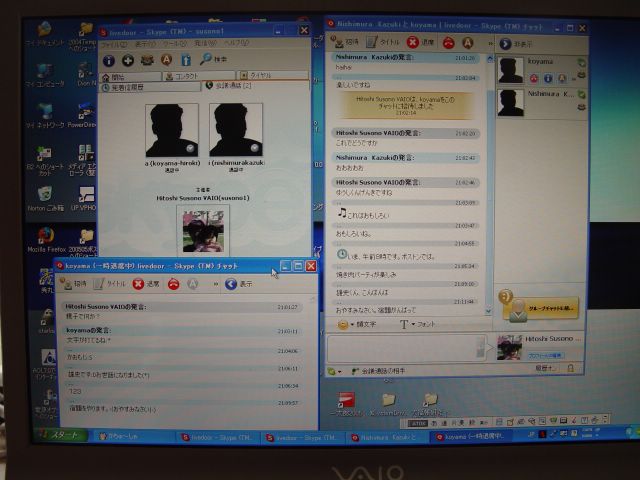
Task: Click red hang-up phone icon in group chat toolbar
Action: click(449, 42)
